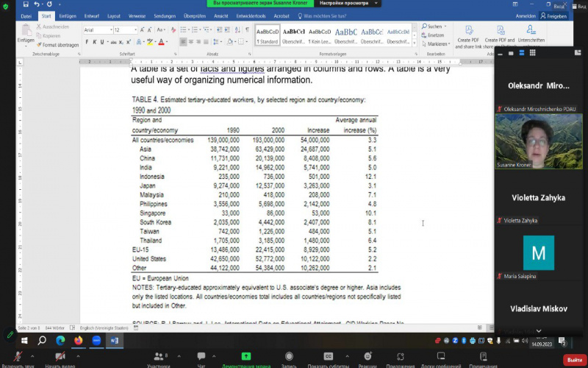Expand the font size dropdown showing 12

tap(135, 29)
